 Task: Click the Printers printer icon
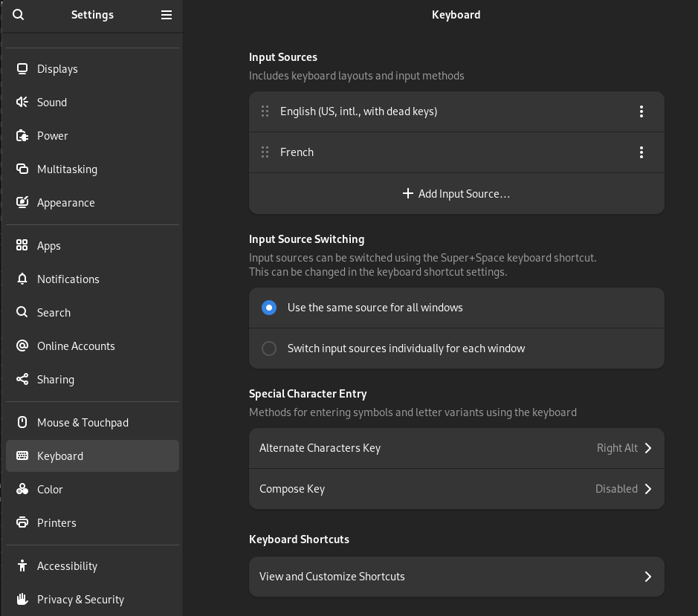pos(22,522)
